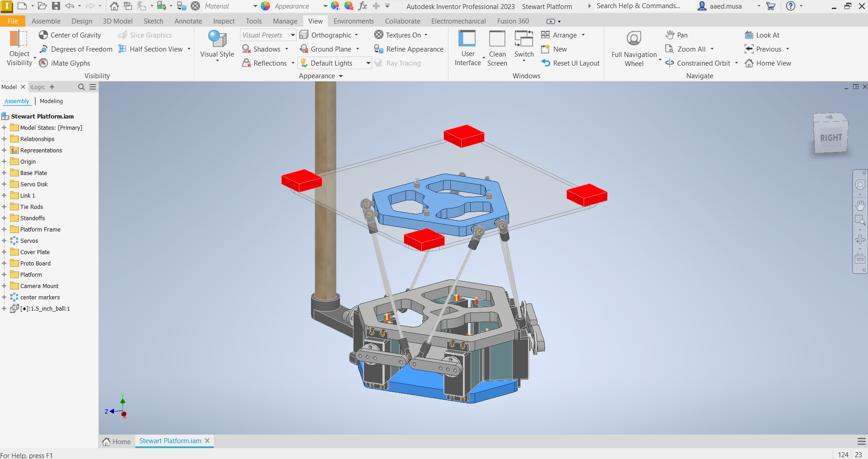
Task: Click the Center of Gravity icon
Action: (43, 35)
